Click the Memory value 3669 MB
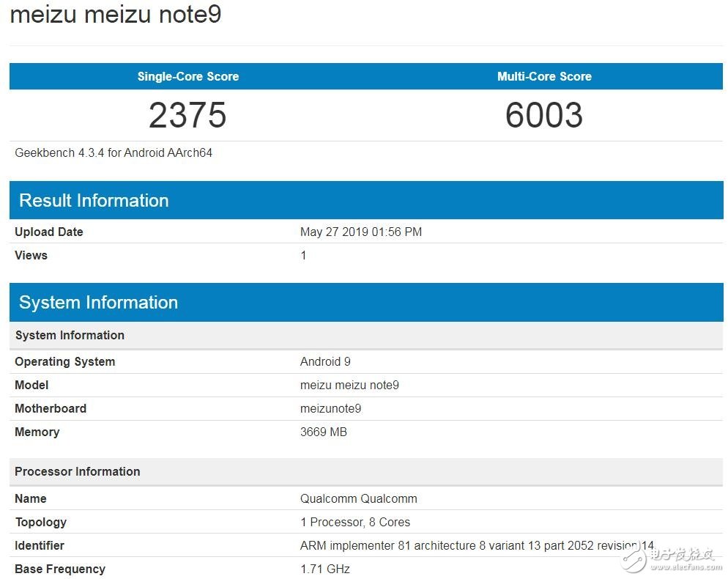 pos(324,432)
